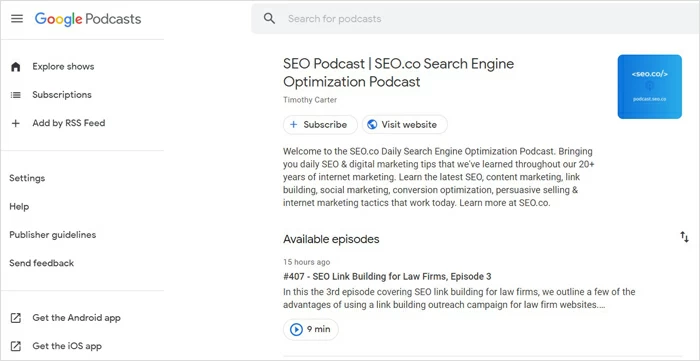Image resolution: width=700 pixels, height=361 pixels.
Task: Toggle episode sort order arrows
Action: point(684,237)
